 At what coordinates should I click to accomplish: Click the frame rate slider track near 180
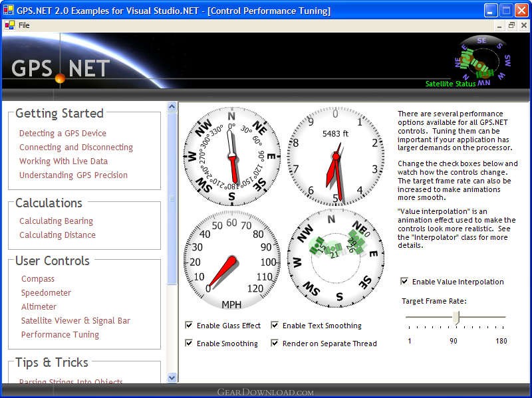(x=502, y=318)
